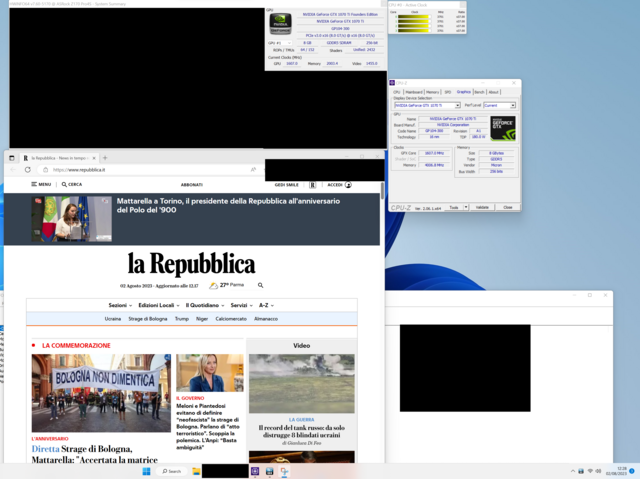The width and height of the screenshot is (640, 479).
Task: Open the CERCA search on Repubblica
Action: 72,184
